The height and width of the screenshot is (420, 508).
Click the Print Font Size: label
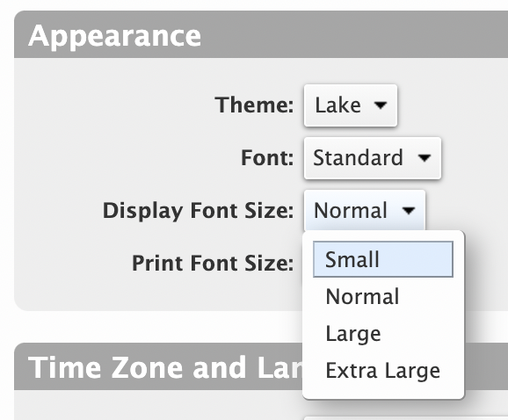click(x=213, y=263)
